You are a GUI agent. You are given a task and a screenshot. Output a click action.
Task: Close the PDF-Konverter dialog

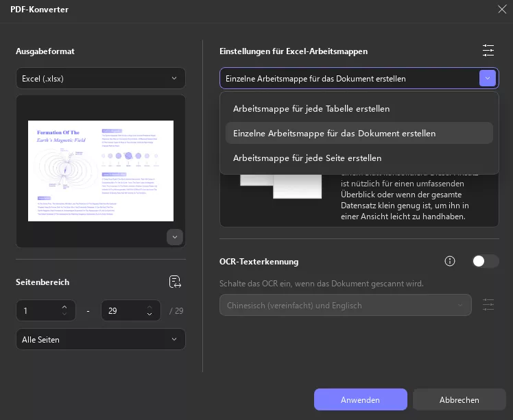pos(502,9)
